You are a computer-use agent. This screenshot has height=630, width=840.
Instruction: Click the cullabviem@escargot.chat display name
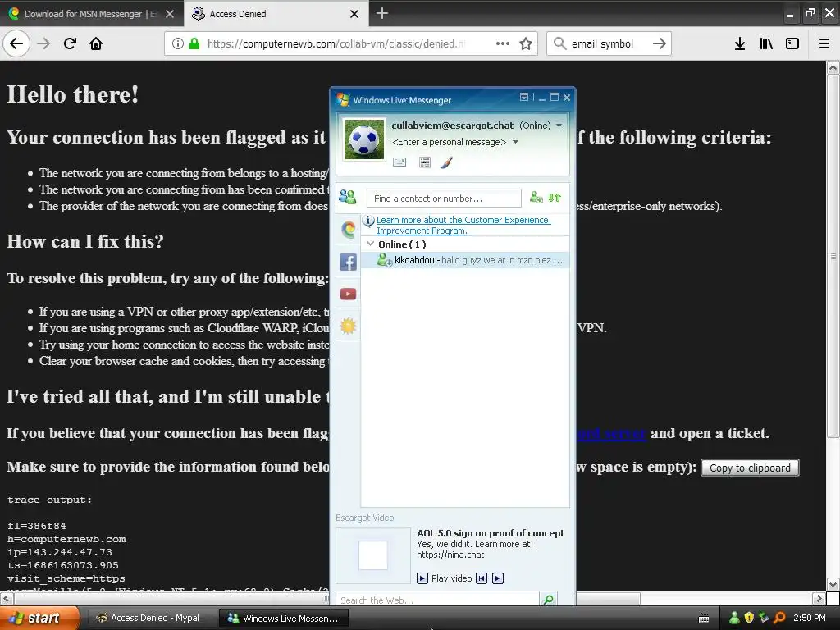click(453, 126)
